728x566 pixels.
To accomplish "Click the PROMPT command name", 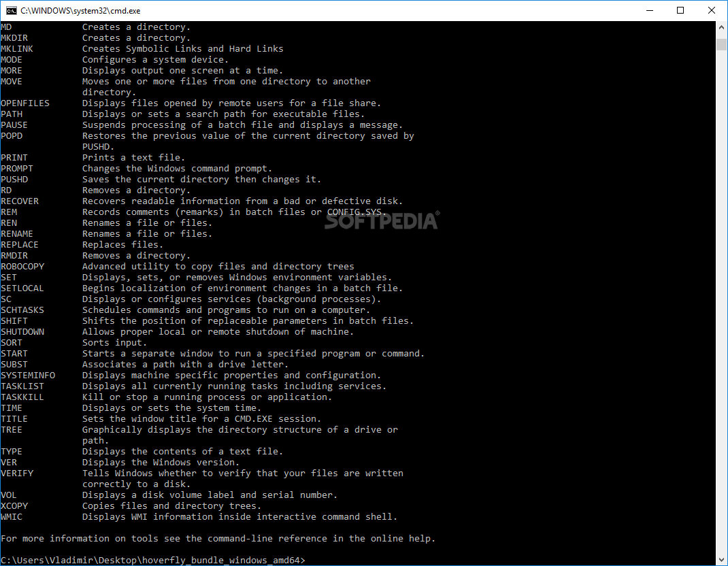I will click(17, 169).
